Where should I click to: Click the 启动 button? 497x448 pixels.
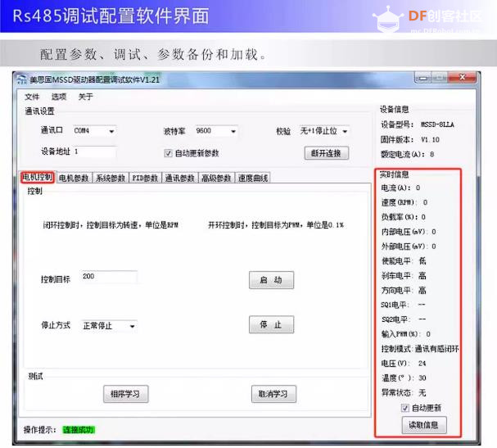pos(271,280)
